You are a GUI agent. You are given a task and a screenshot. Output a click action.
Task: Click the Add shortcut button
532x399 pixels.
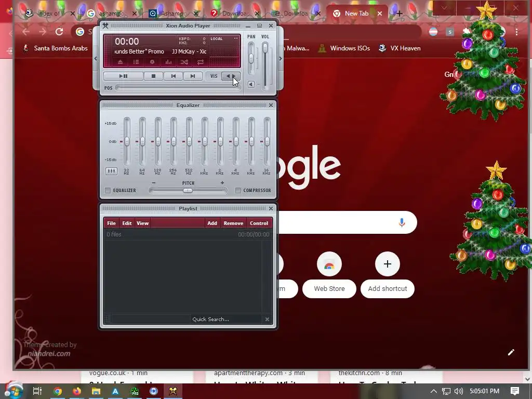coord(388,275)
